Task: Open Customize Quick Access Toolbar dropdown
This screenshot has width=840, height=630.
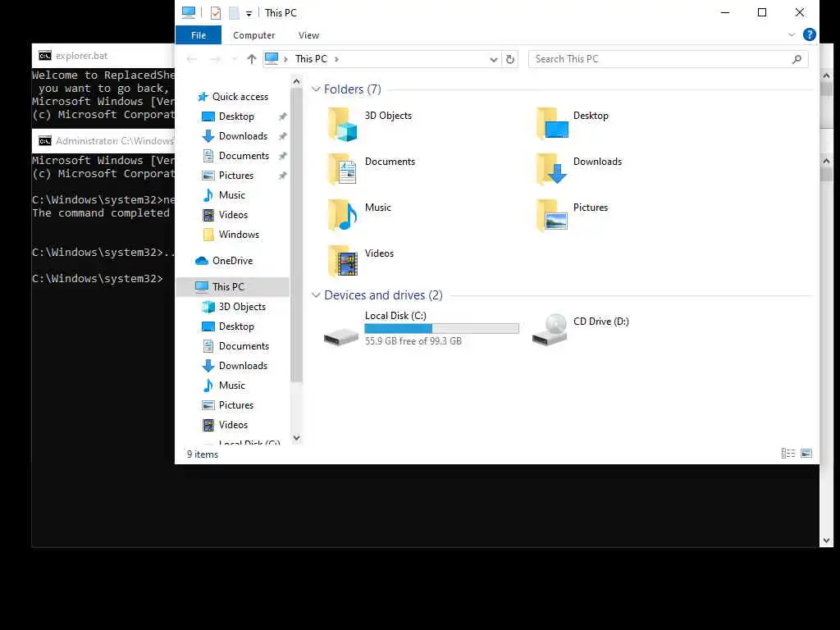Action: (x=249, y=14)
